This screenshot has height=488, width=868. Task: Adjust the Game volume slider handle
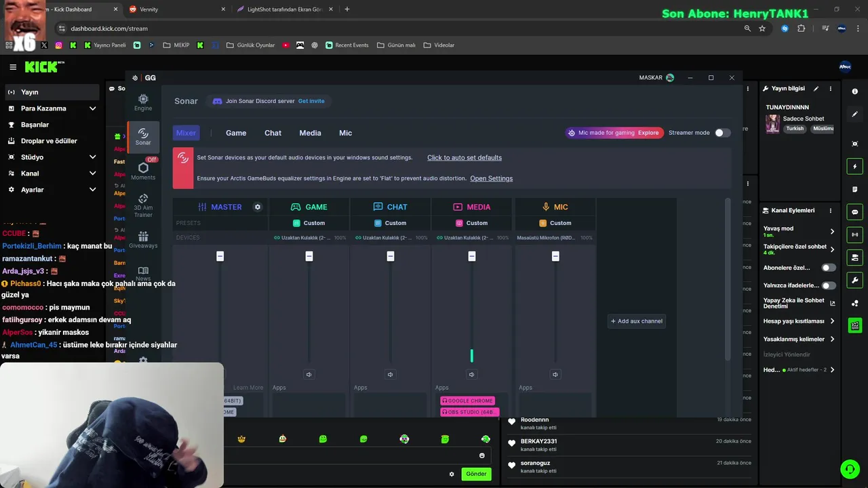pos(309,256)
